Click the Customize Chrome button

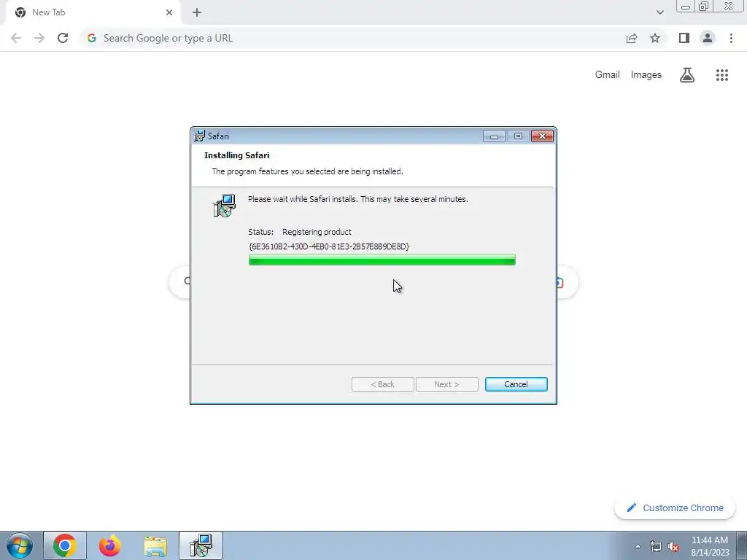(x=675, y=507)
